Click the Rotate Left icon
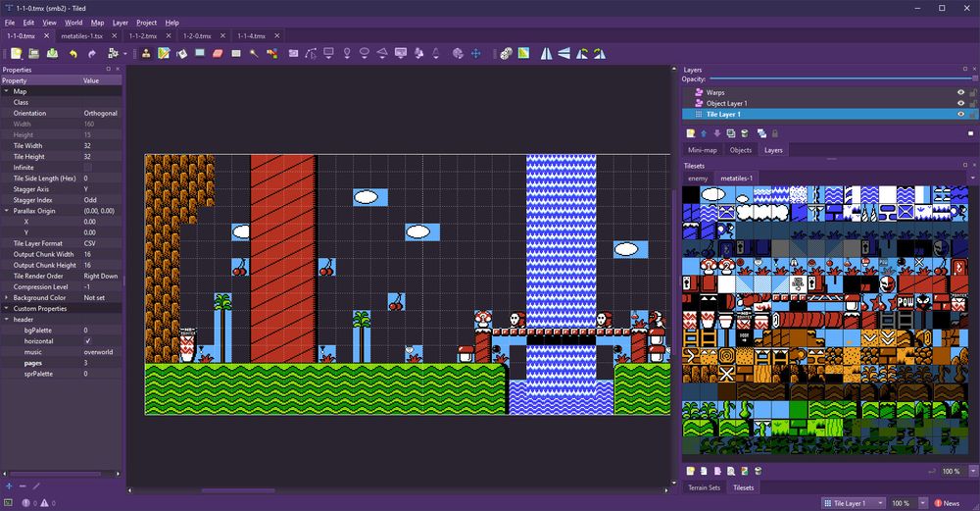Image resolution: width=980 pixels, height=511 pixels. (x=582, y=54)
